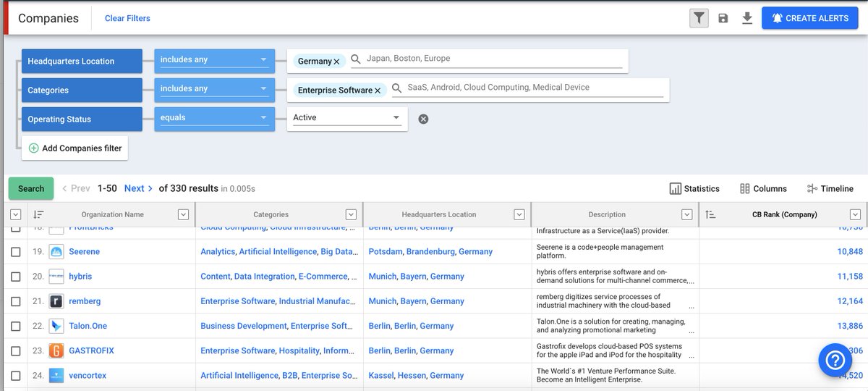Click the GASTROFIX company logo

(56, 350)
